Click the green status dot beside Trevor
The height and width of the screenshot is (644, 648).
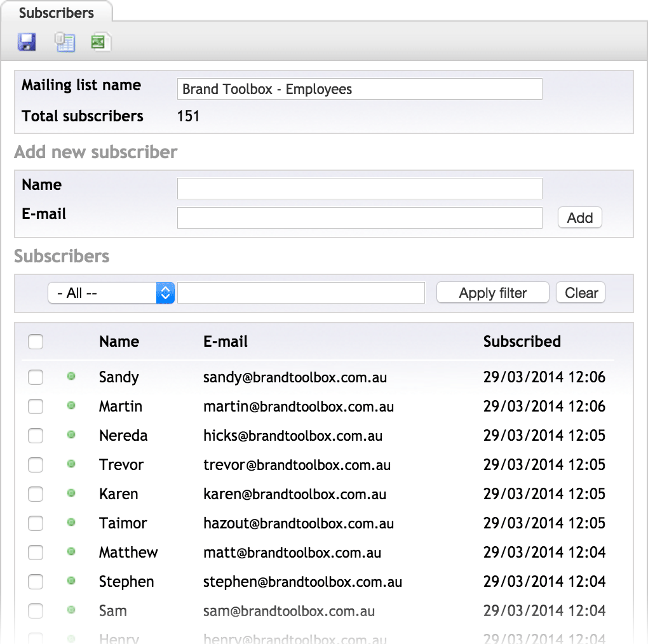click(x=71, y=464)
